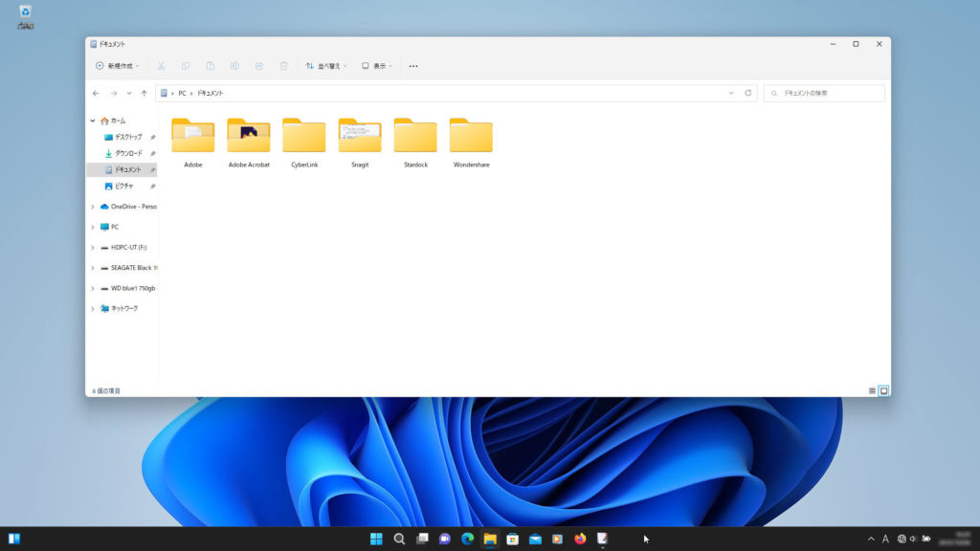Open Microsoft Edge from the taskbar
This screenshot has width=980, height=551.
tap(467, 539)
